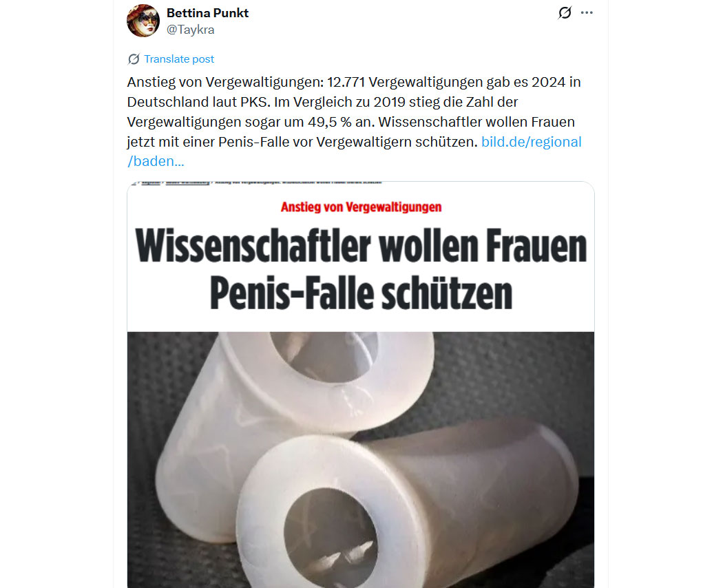This screenshot has width=723, height=588.
Task: Click the photo of the silicone tubes
Action: (361, 460)
